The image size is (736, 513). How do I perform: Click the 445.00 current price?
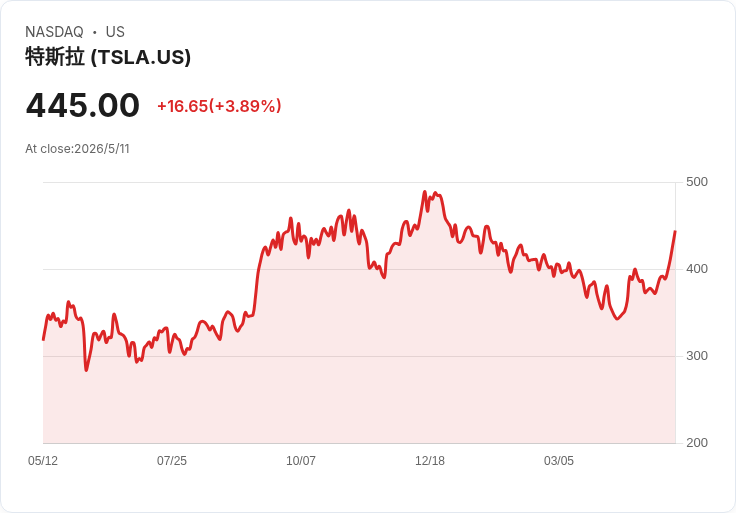click(83, 105)
